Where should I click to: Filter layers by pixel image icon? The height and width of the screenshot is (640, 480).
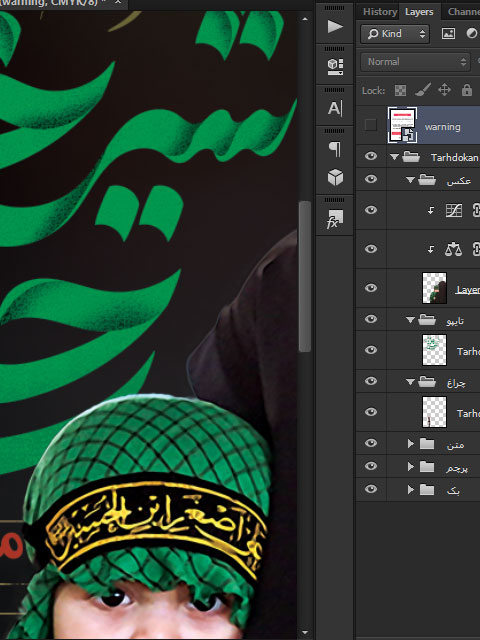tap(448, 33)
